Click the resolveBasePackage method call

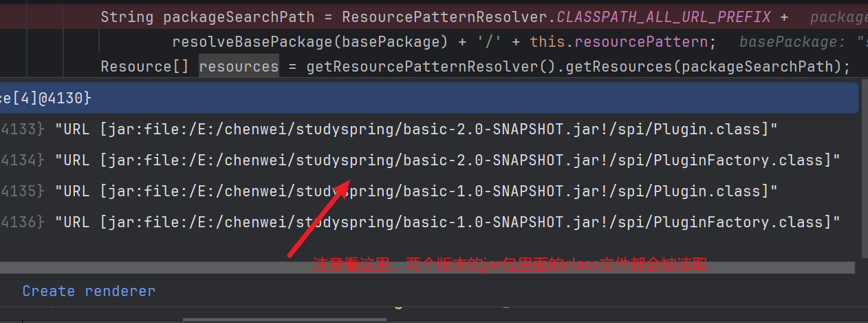252,41
